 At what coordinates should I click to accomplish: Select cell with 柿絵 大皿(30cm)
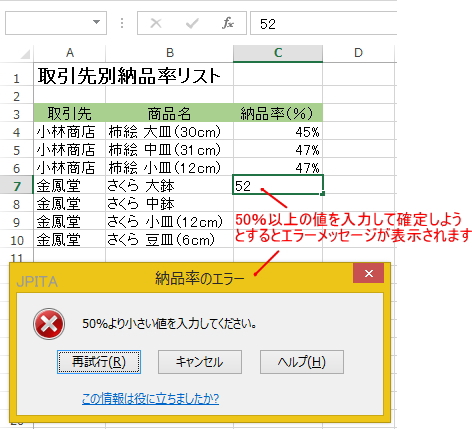click(x=170, y=131)
